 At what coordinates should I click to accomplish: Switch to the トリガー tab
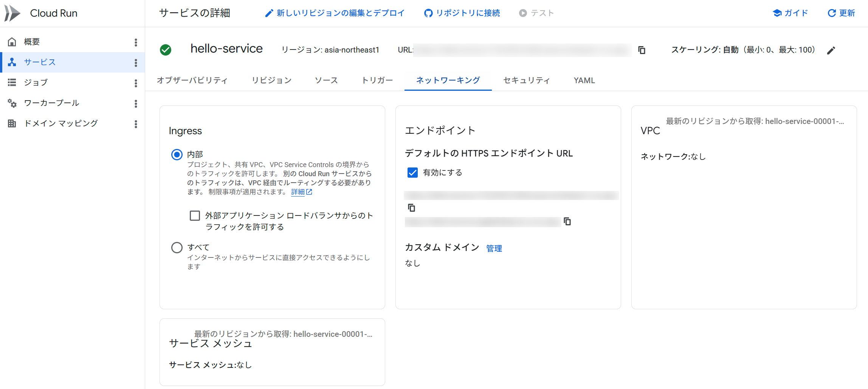pyautogui.click(x=377, y=81)
